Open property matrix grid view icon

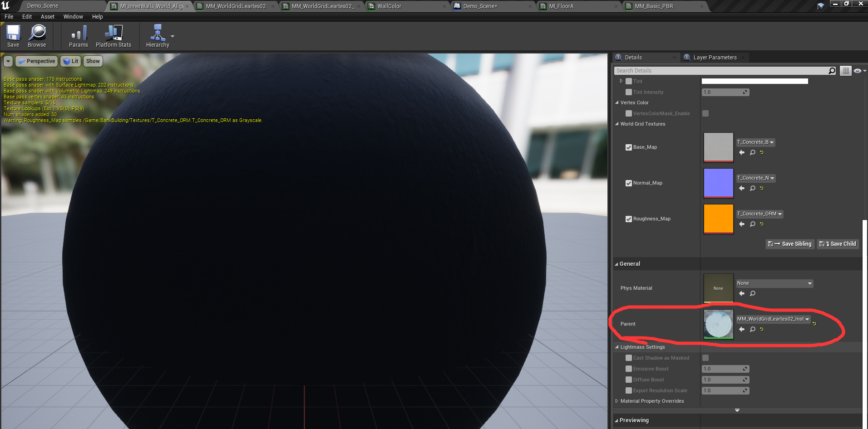(x=845, y=71)
